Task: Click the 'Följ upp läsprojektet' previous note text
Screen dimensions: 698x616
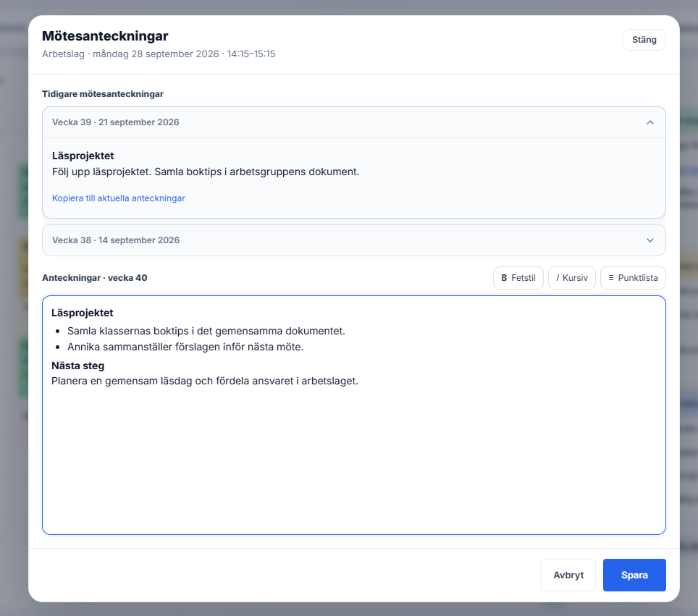Action: (x=206, y=172)
